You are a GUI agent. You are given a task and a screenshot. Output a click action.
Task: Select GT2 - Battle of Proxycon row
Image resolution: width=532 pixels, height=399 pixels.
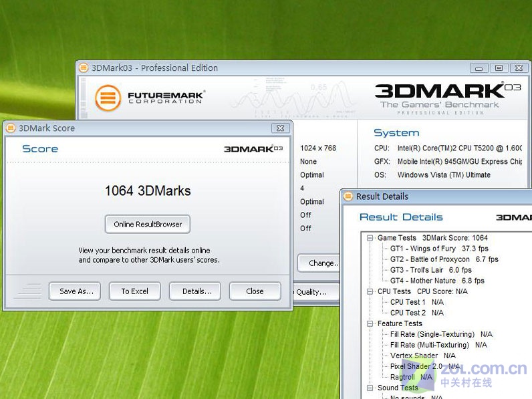(444, 259)
